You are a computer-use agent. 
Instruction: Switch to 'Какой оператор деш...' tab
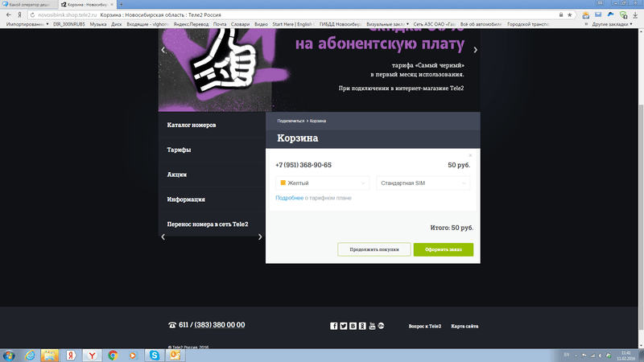(x=29, y=4)
